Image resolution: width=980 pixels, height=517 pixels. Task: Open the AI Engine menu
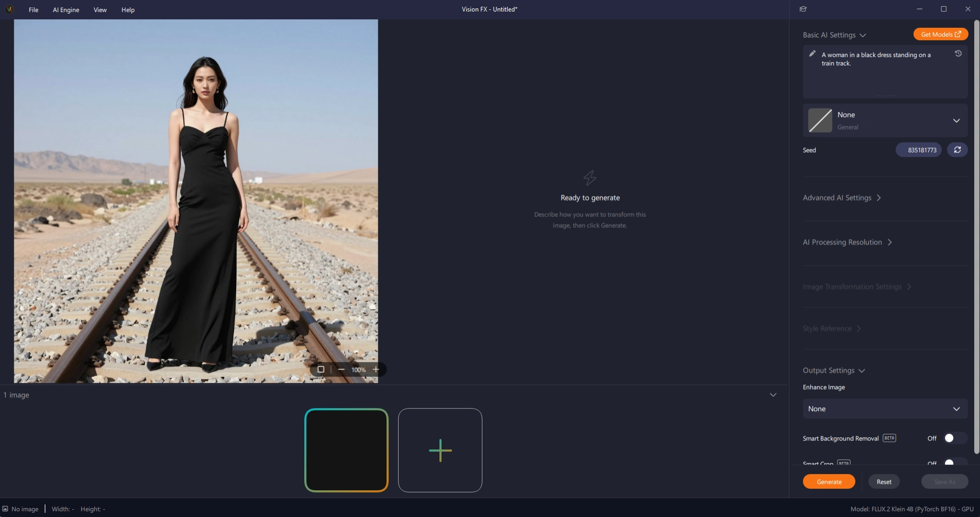(x=66, y=9)
